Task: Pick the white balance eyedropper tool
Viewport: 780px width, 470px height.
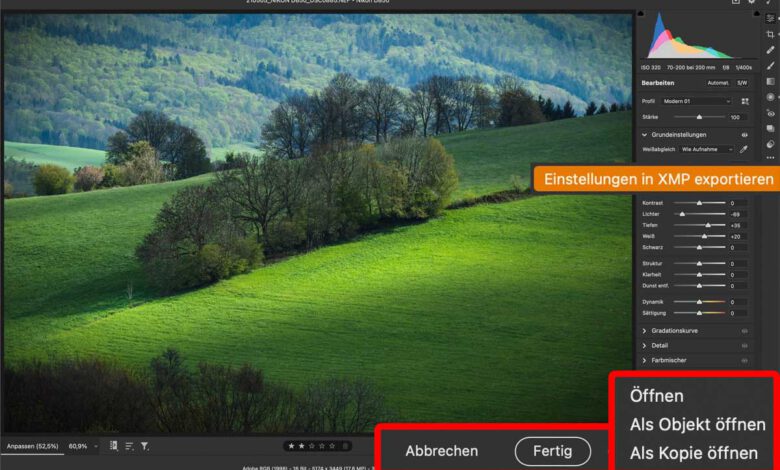Action: pos(744,149)
